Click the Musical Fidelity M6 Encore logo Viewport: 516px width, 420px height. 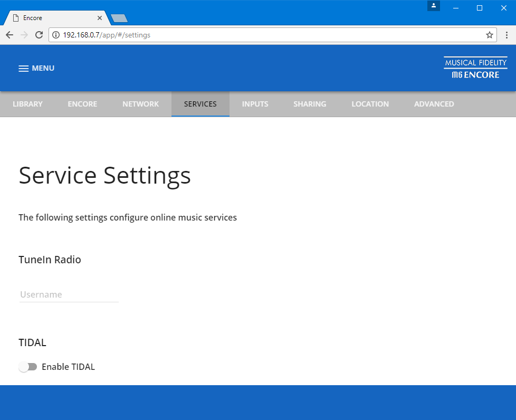point(475,68)
